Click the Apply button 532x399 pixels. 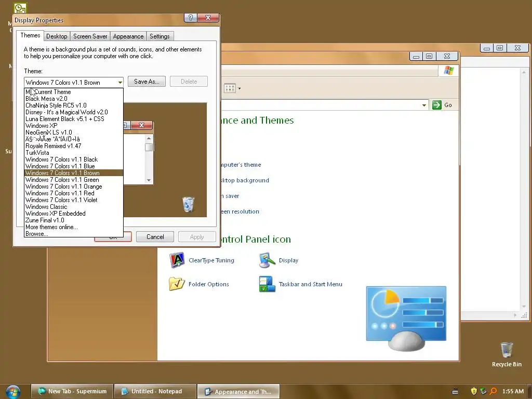(x=197, y=237)
